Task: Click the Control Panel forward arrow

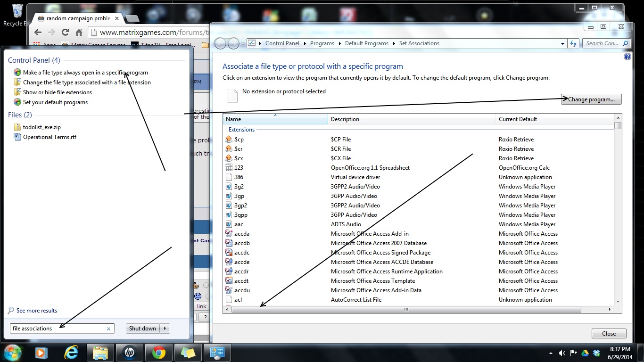Action: (233, 43)
